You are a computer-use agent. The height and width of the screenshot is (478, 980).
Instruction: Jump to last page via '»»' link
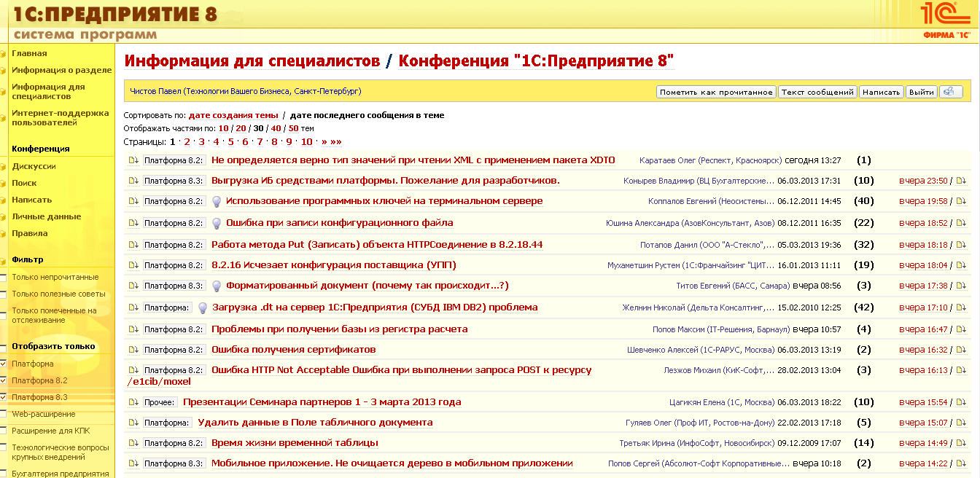tap(336, 141)
